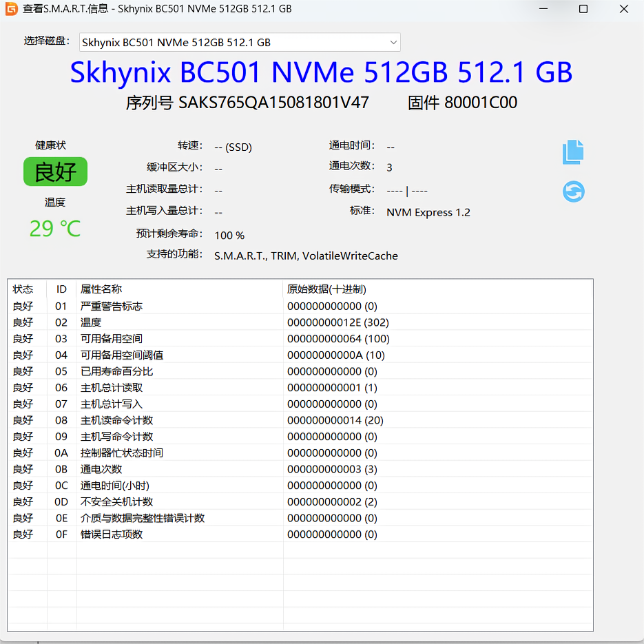The height and width of the screenshot is (644, 644).
Task: Click the DiskGenius app icon in title bar
Action: [11, 9]
